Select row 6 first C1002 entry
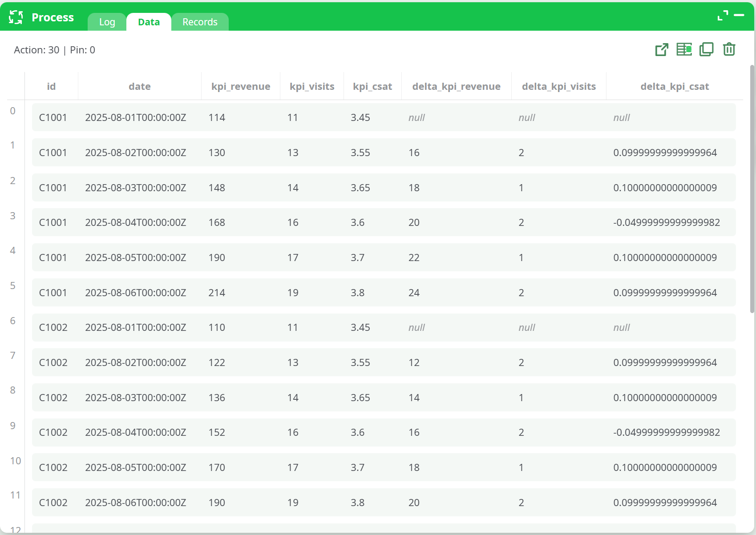Image resolution: width=756 pixels, height=535 pixels. (384, 327)
